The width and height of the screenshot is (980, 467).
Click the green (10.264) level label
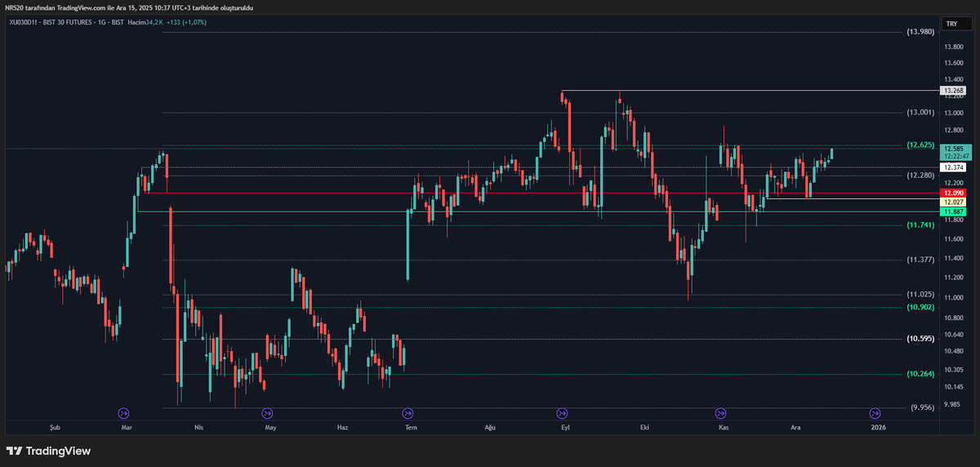click(920, 374)
